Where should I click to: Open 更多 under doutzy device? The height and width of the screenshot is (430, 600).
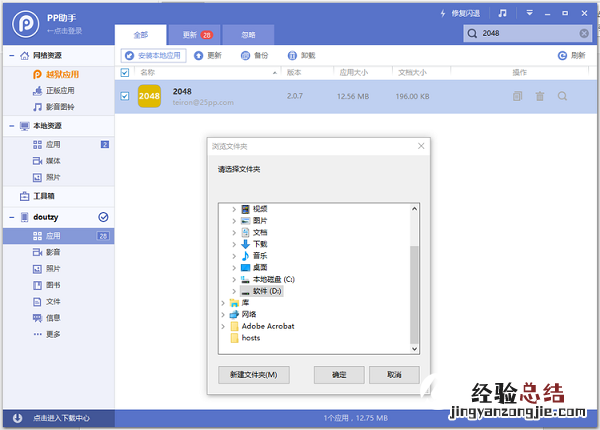pos(47,334)
